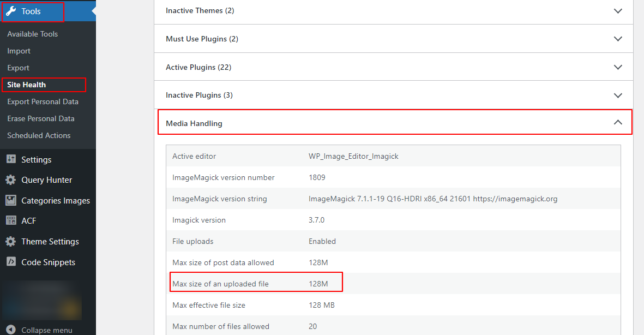The height and width of the screenshot is (335, 644).
Task: Click the Settings sliders icon
Action: [11, 159]
